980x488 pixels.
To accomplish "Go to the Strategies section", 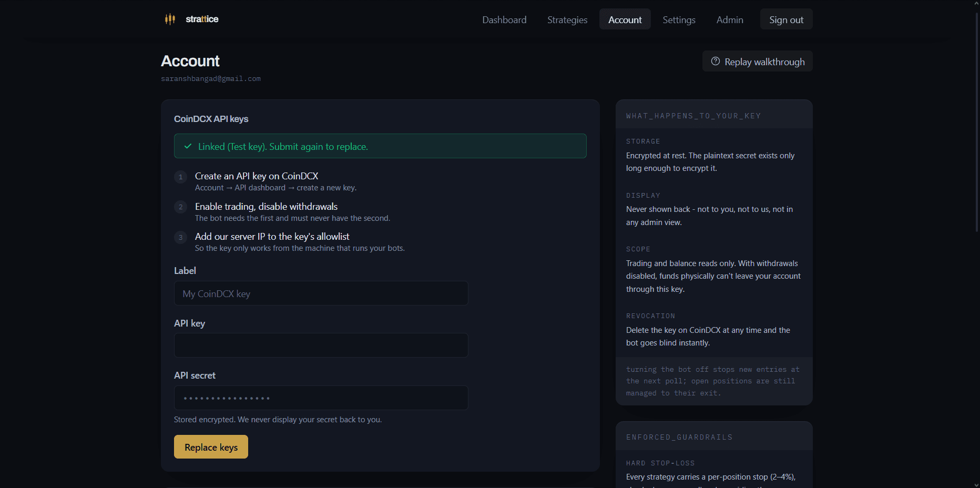I will coord(567,19).
